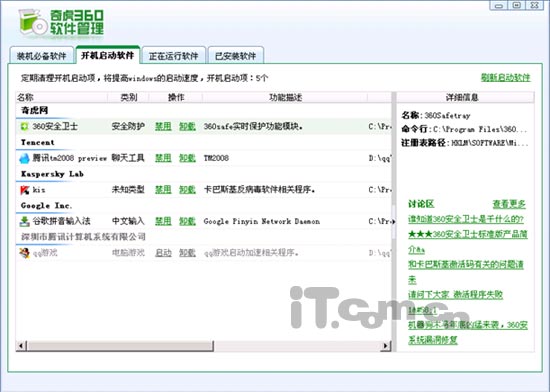Click the 奇虎网 group header
Screen dimensions: 550x392
pos(34,110)
